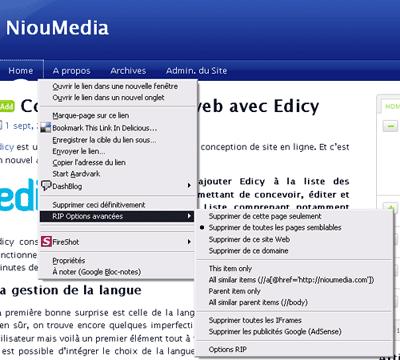Choose Supprimer de cette page seulement

265,216
